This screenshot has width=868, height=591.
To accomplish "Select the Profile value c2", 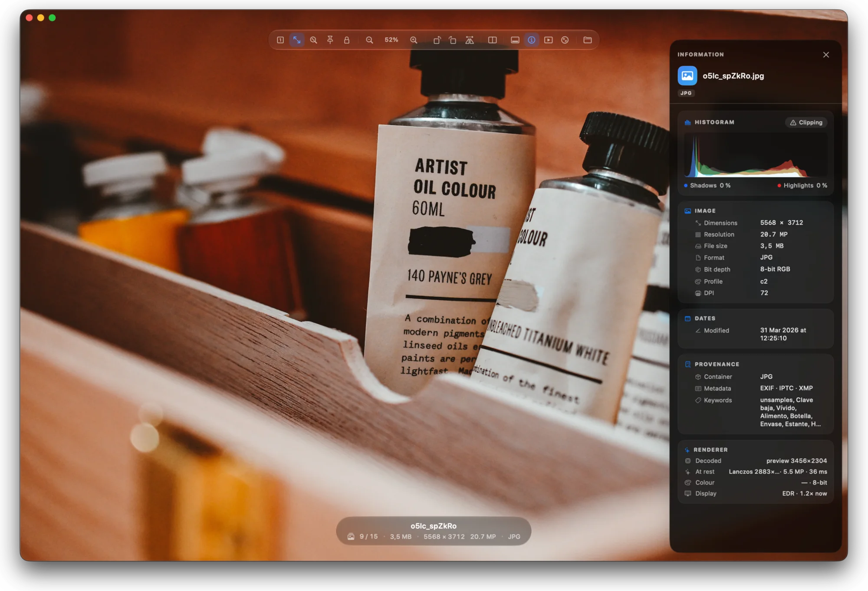I will [764, 281].
